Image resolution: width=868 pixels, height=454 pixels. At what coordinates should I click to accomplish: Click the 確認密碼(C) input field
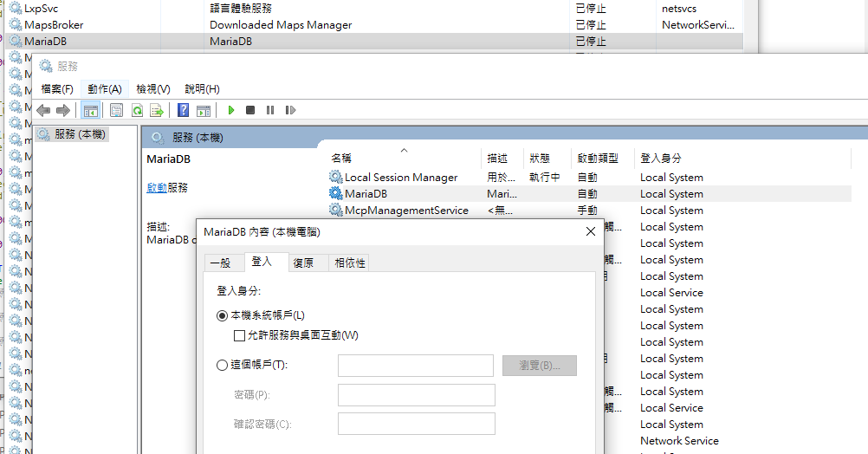tap(417, 424)
